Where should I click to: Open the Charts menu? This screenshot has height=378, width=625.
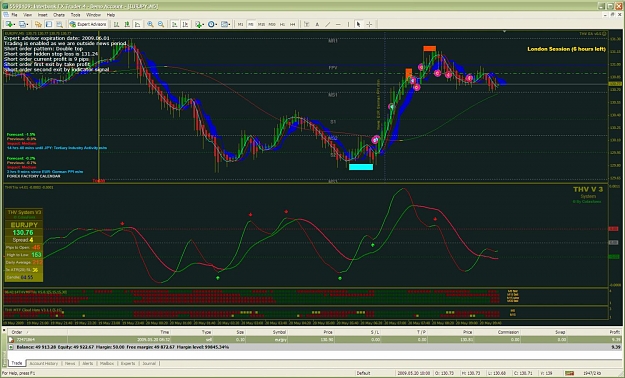pos(59,15)
